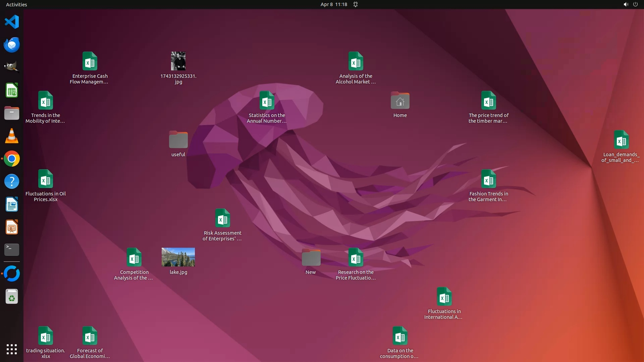Screen dimensions: 644x362
Task: Open the Terminal from dock
Action: tap(12, 250)
